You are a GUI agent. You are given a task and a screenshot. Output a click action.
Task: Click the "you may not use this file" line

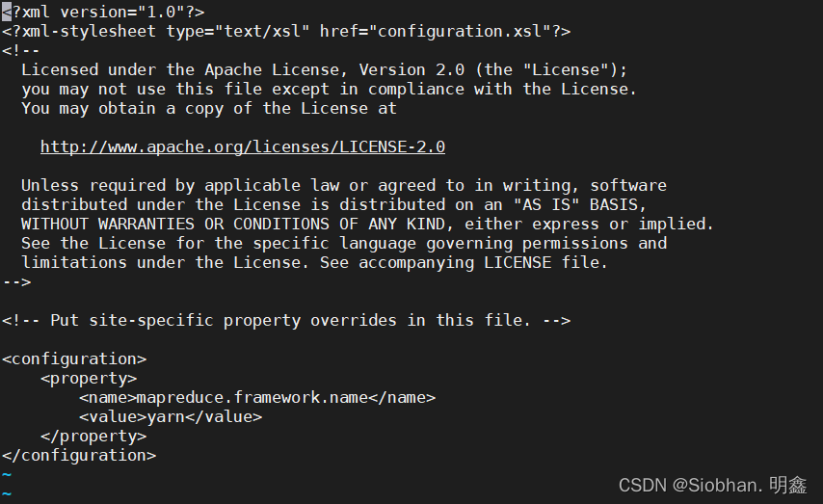(x=329, y=90)
